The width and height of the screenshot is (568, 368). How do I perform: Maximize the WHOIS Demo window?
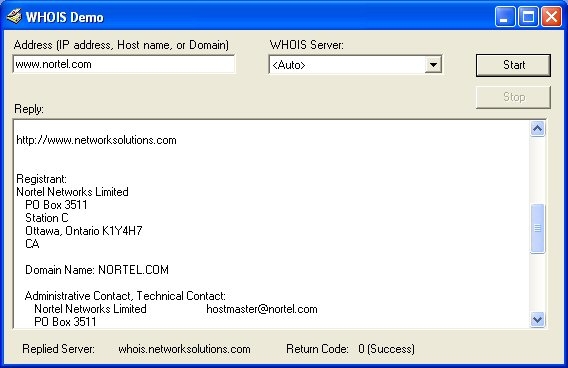[x=528, y=17]
